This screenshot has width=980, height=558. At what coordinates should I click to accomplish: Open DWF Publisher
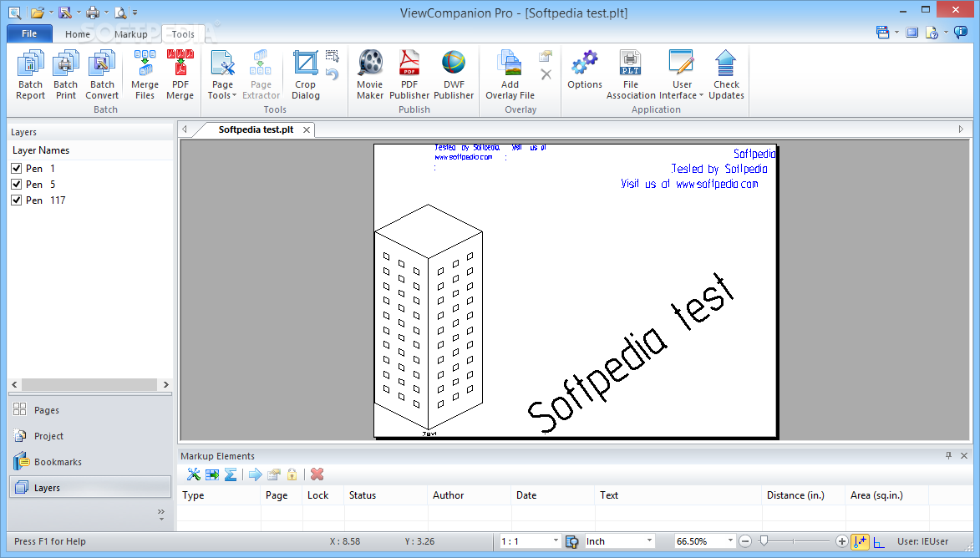tap(454, 74)
